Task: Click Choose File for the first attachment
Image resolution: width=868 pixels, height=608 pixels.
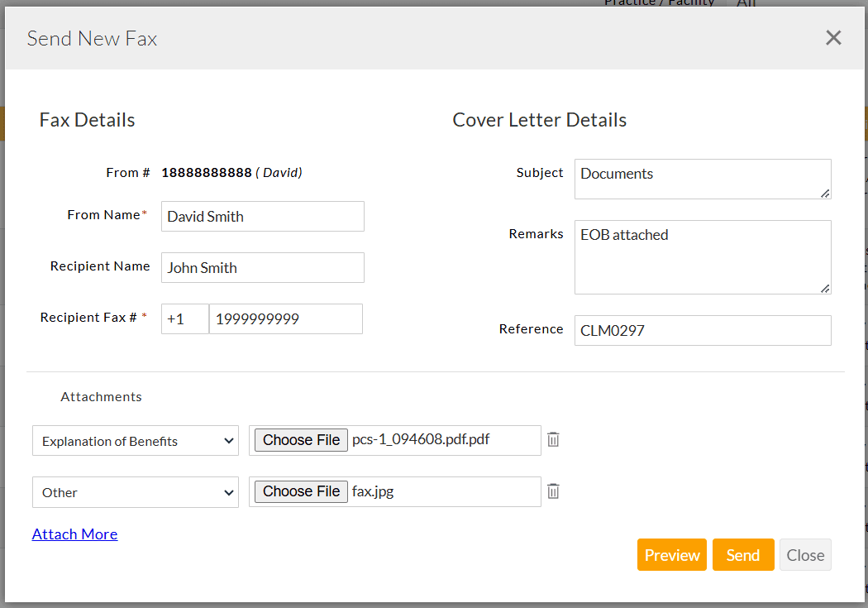Action: click(301, 440)
